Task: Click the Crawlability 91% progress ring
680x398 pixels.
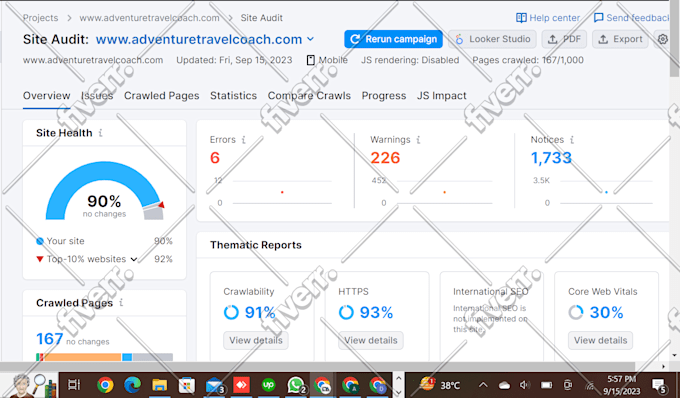Action: click(231, 312)
